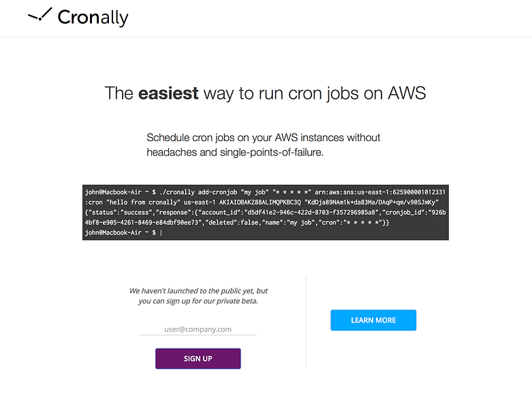
Task: Click "AWS" at the end of the headline
Action: point(406,93)
